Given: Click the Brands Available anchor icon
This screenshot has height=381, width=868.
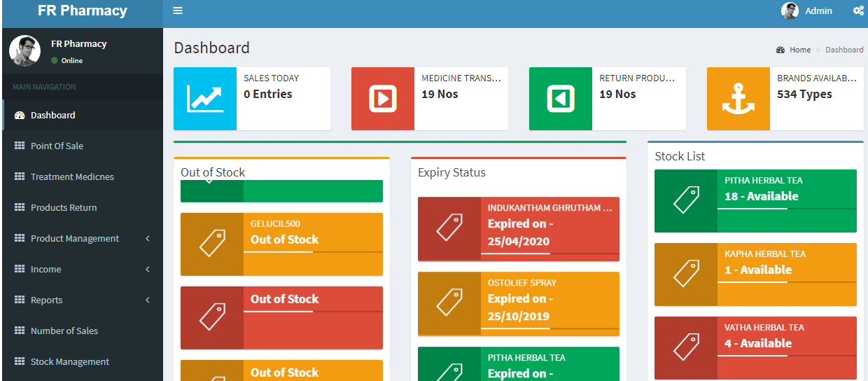Looking at the screenshot, I should 738,99.
